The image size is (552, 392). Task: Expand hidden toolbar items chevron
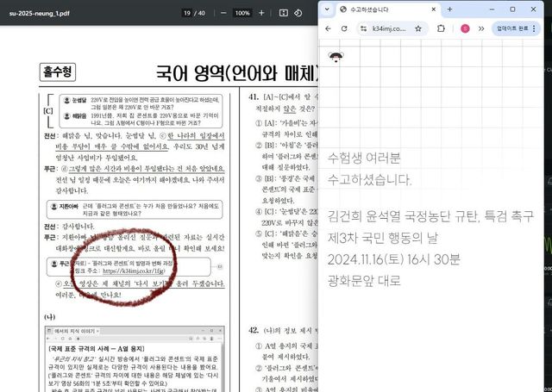coord(481,28)
